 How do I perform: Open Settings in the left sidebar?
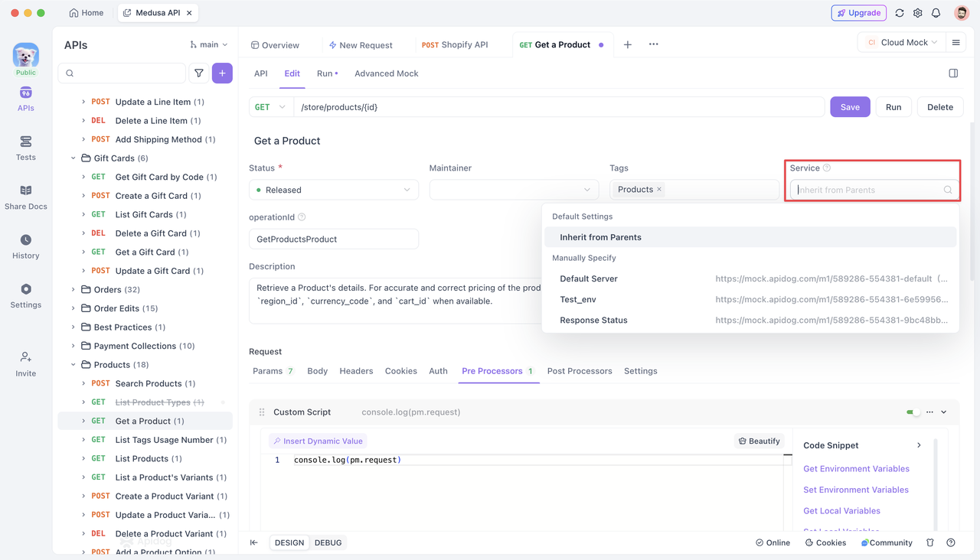tap(25, 295)
